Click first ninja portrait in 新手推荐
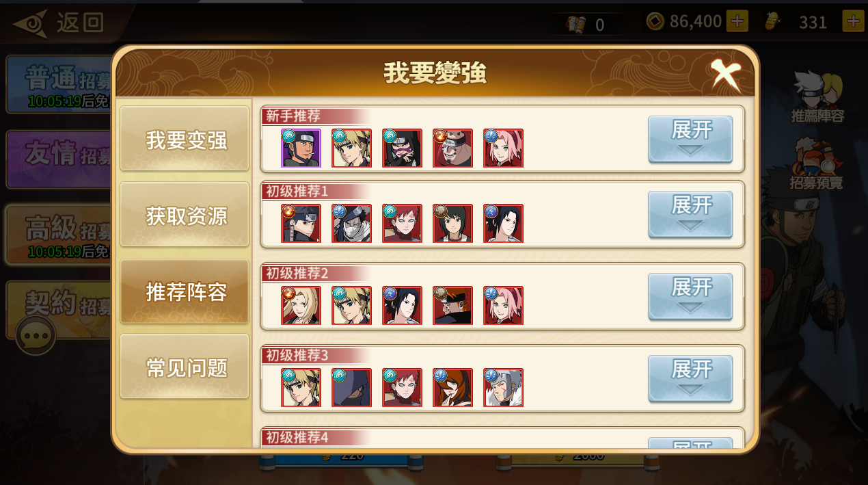 (x=301, y=148)
